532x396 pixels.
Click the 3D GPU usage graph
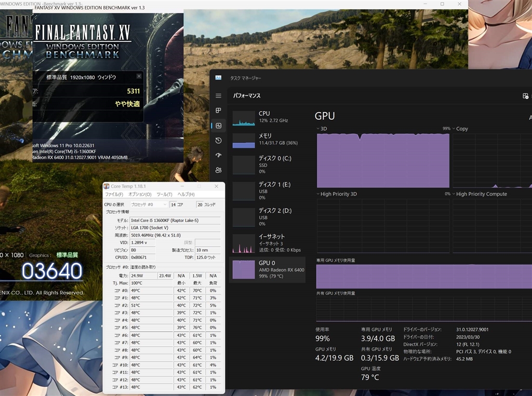[383, 160]
